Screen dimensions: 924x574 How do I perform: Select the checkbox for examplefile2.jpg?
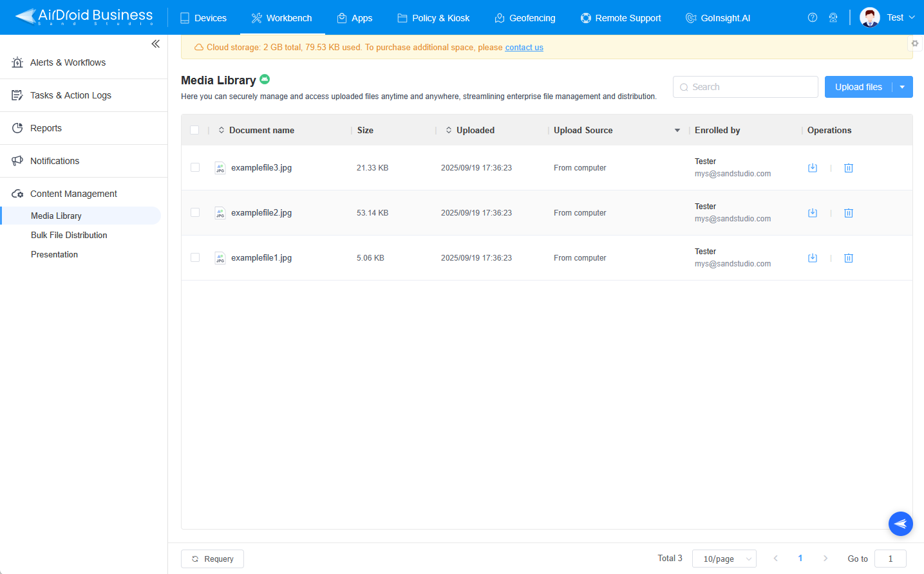195,212
